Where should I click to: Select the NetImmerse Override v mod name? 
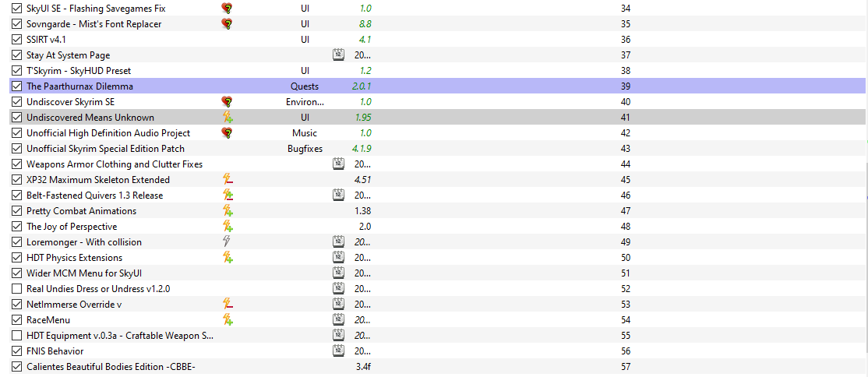[x=73, y=304]
